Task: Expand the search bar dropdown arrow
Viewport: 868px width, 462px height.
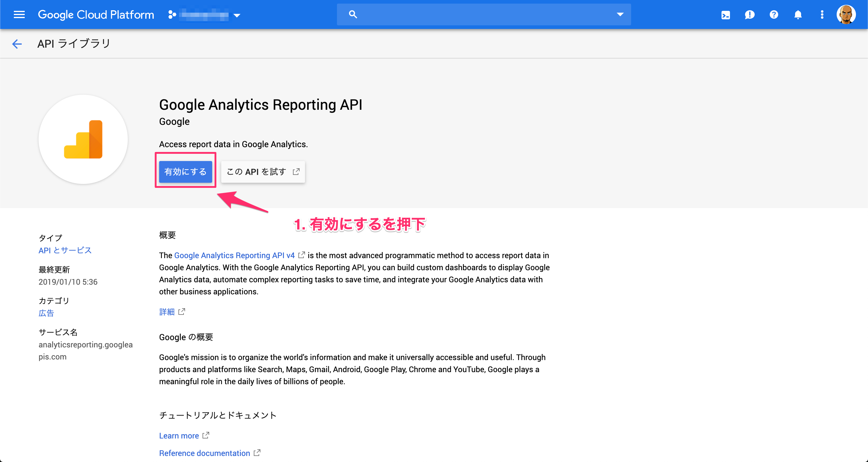Action: pyautogui.click(x=620, y=14)
